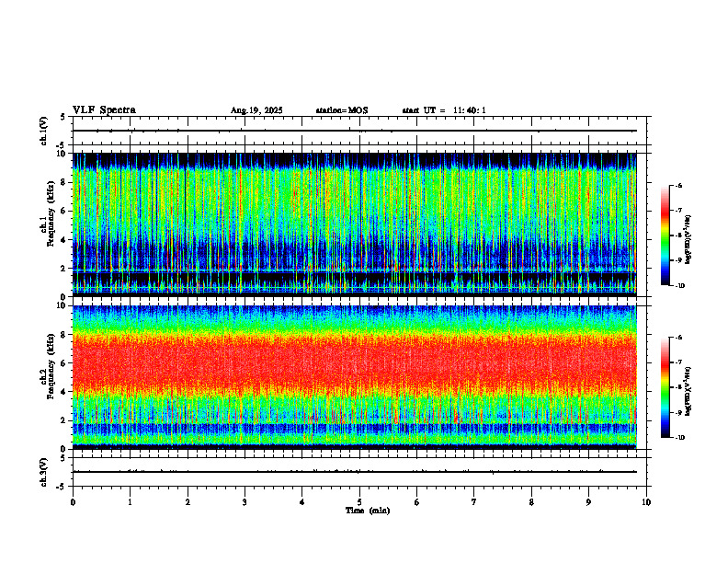The image size is (728, 563).
Task: Click the "4" kHz tick on ch.1 axis
Action: click(64, 240)
